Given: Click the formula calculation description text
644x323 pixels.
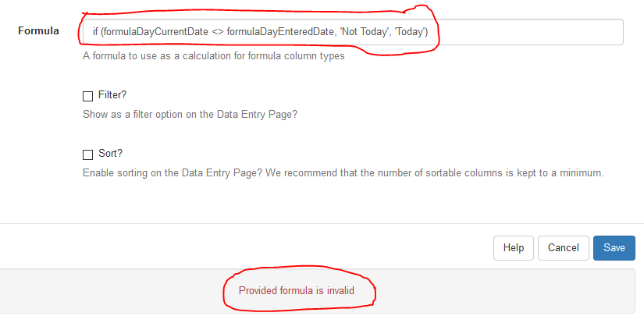Looking at the screenshot, I should [214, 56].
